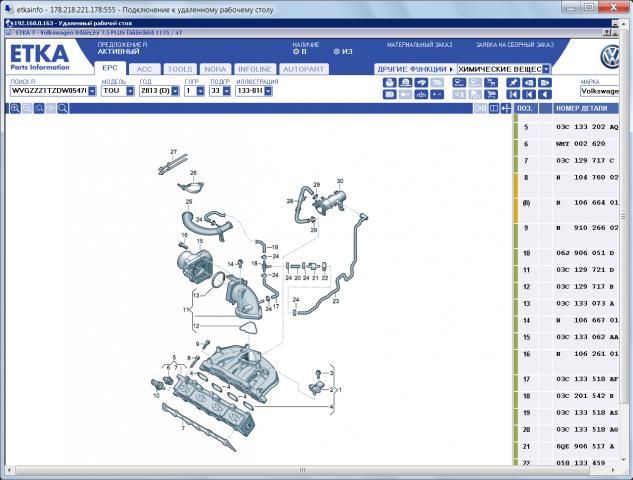Click the ETKA Parts Information logo
Screen dimensions: 633x480
click(40, 57)
